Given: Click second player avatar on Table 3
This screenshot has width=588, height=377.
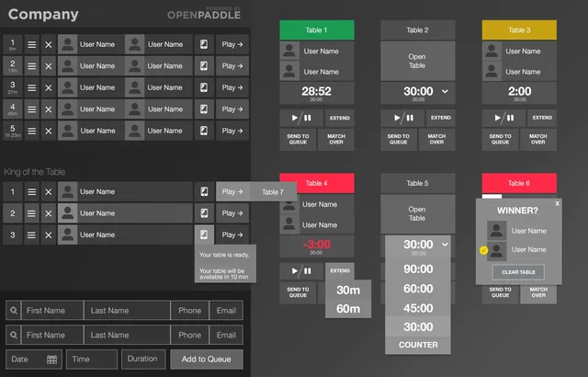Looking at the screenshot, I should pyautogui.click(x=492, y=72).
